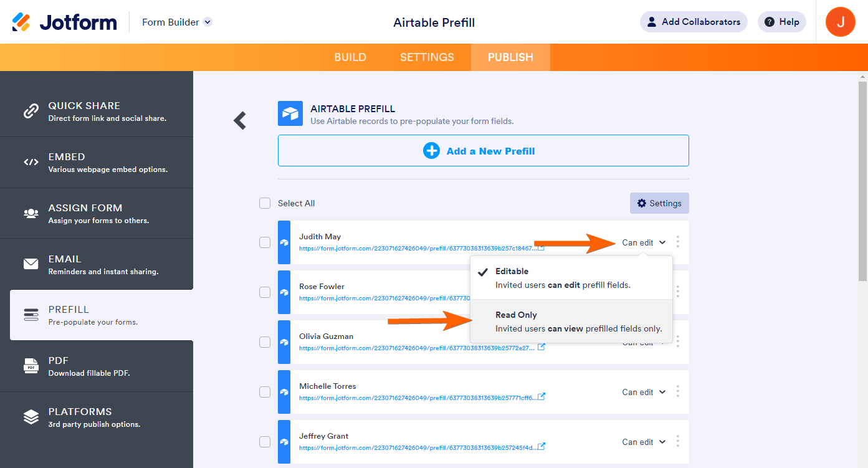The height and width of the screenshot is (468, 868).
Task: Open Michelle Torres prefill external link icon
Action: tap(541, 396)
